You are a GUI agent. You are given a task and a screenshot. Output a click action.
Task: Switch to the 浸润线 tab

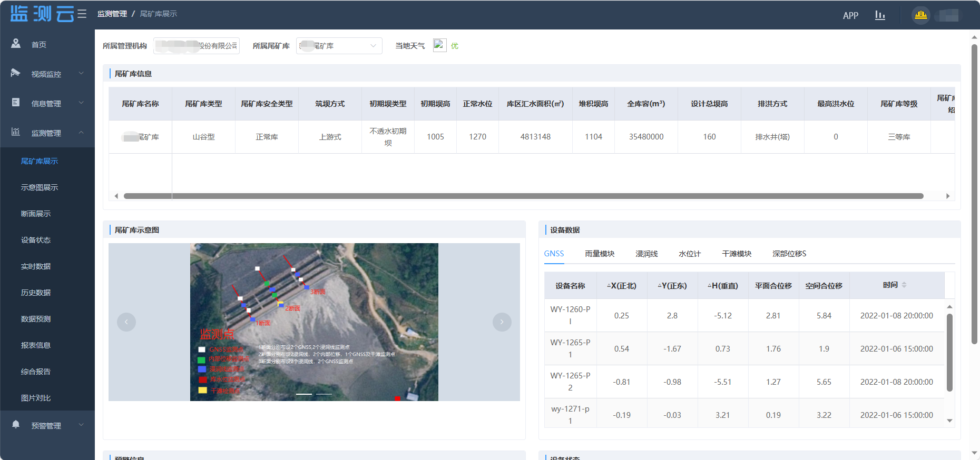coord(646,254)
